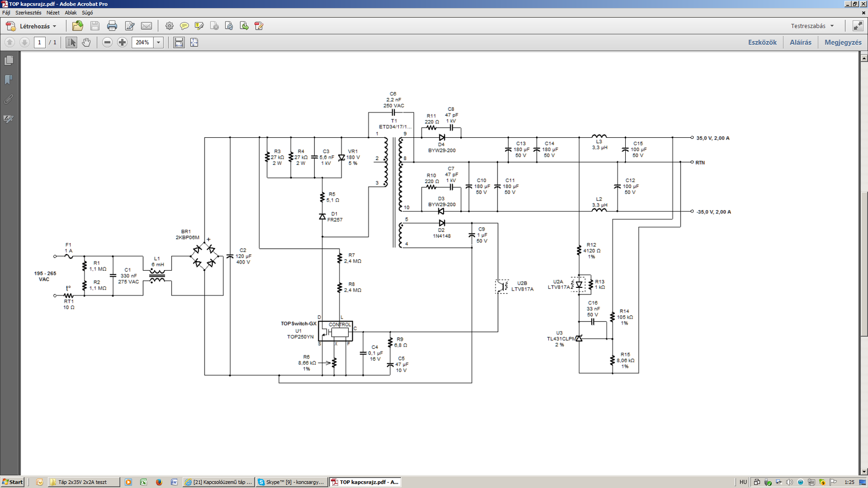The width and height of the screenshot is (868, 488).
Task: Open the Aláírás pane
Action: (800, 42)
